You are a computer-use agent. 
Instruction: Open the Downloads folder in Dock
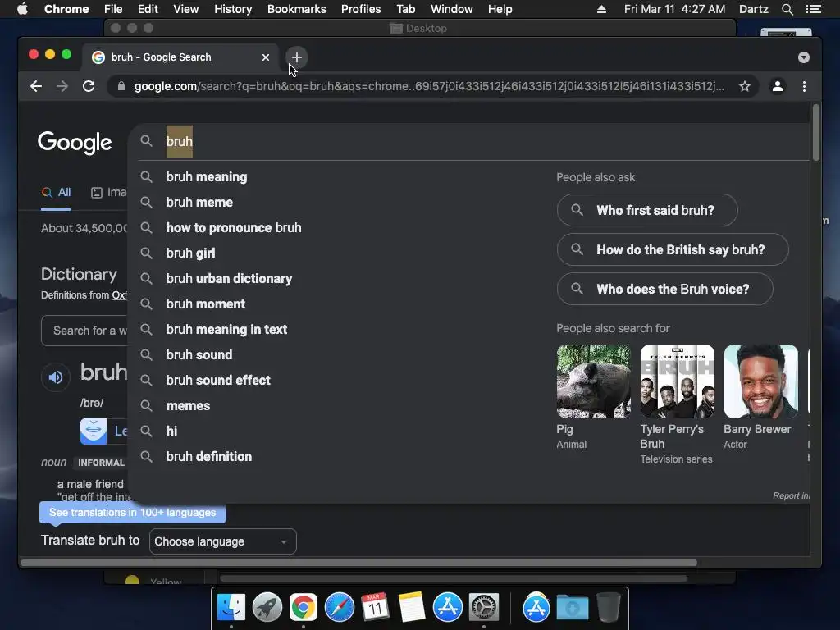click(572, 607)
